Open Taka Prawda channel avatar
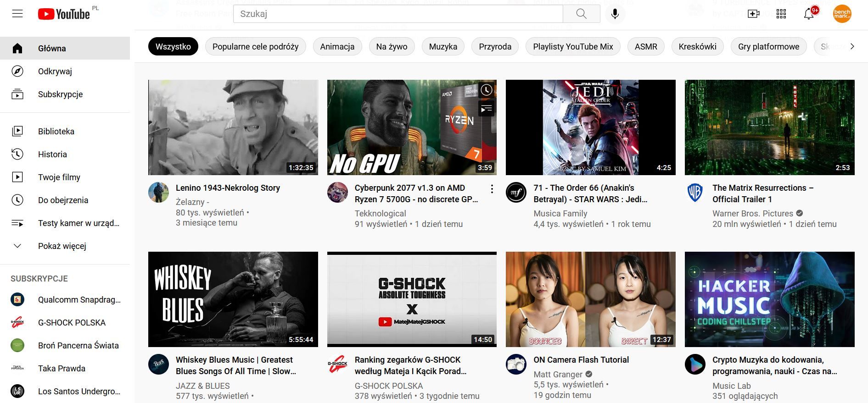The height and width of the screenshot is (403, 868). pos(17,368)
